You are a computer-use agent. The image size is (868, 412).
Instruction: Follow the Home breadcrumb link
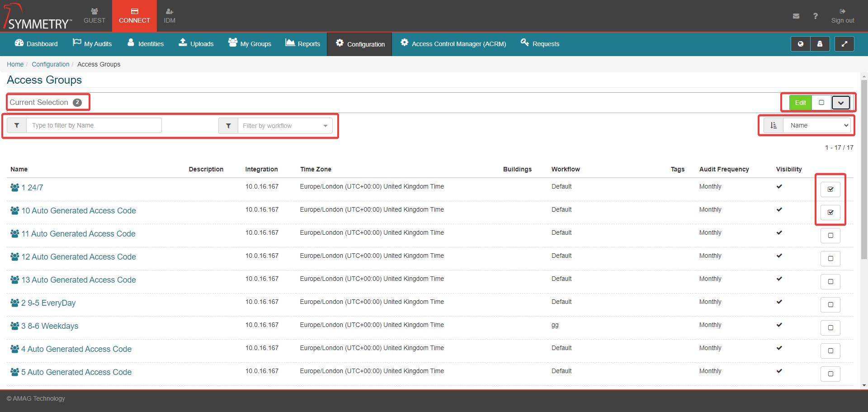pyautogui.click(x=15, y=64)
